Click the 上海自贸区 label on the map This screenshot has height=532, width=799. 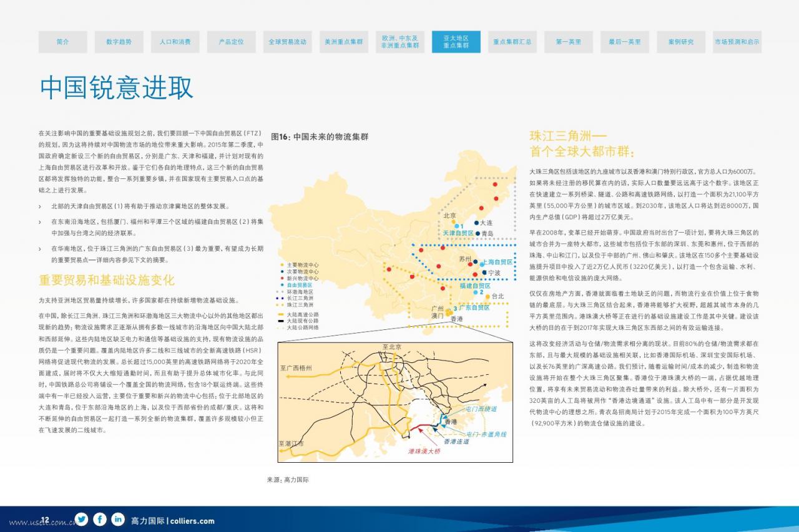(x=498, y=263)
